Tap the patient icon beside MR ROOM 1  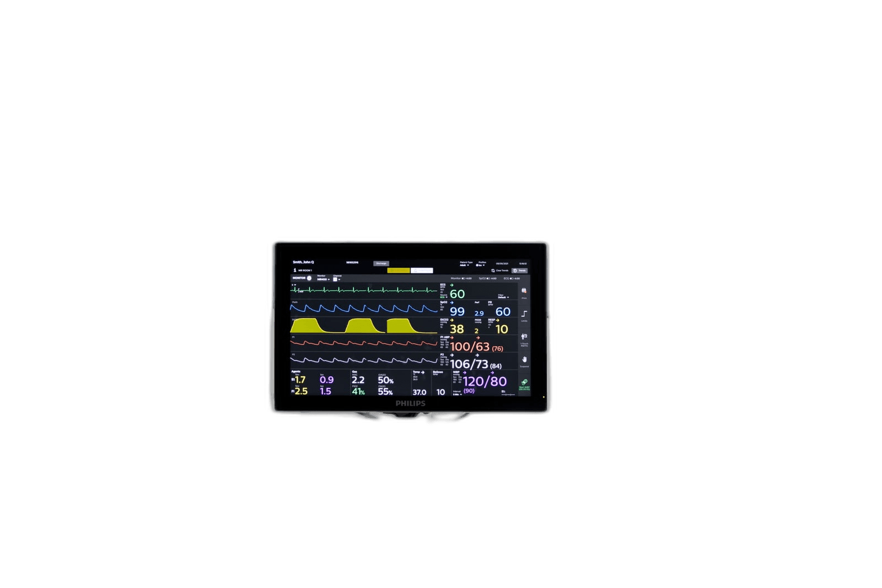pos(295,270)
